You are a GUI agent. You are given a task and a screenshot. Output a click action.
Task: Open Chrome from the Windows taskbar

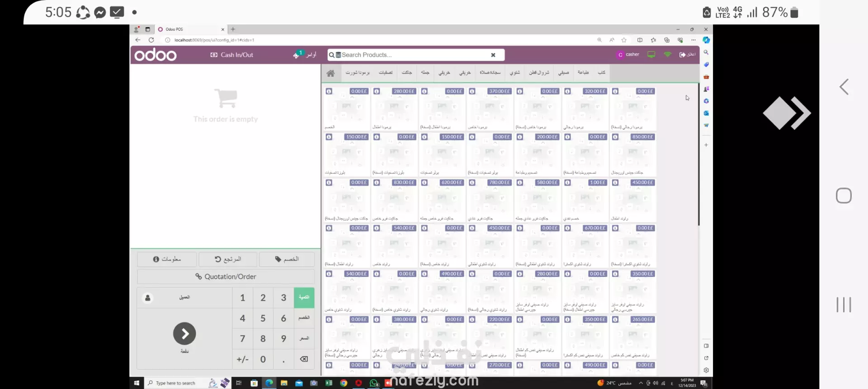point(344,383)
